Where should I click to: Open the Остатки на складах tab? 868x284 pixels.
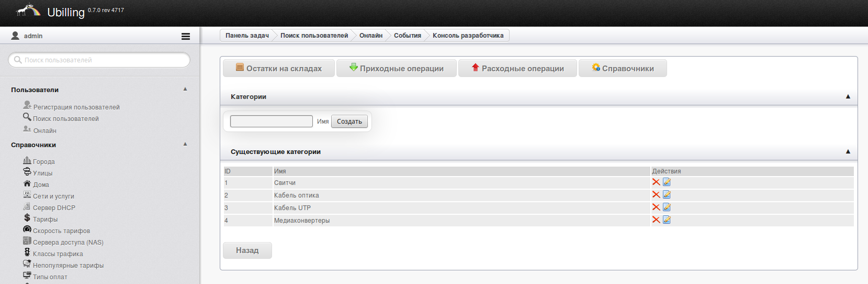click(278, 69)
